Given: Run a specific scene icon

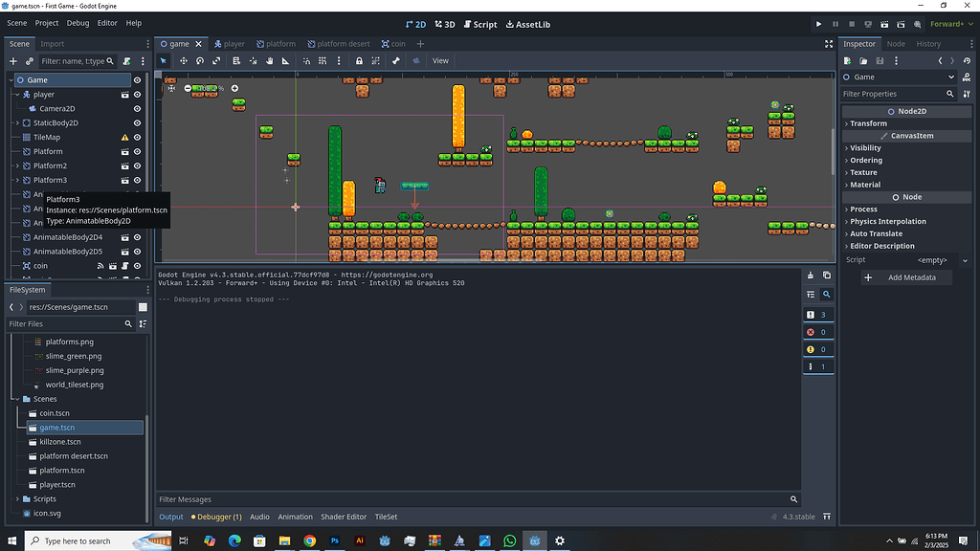Looking at the screenshot, I should pos(901,24).
